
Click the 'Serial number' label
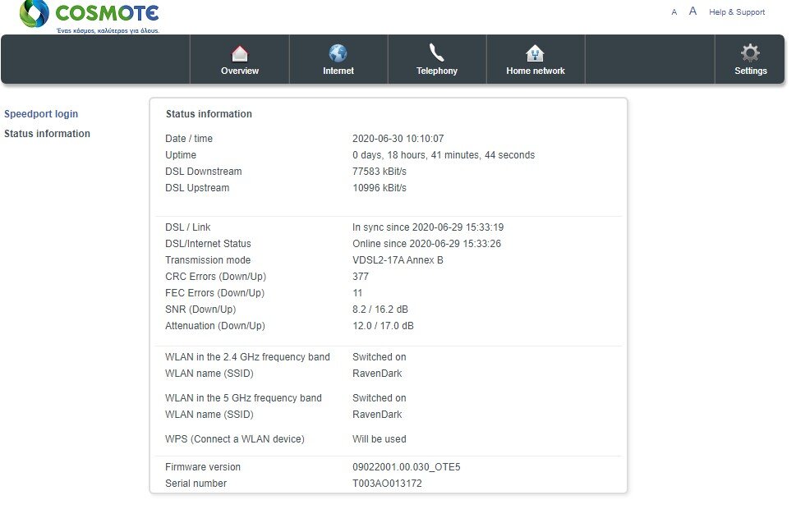[196, 484]
